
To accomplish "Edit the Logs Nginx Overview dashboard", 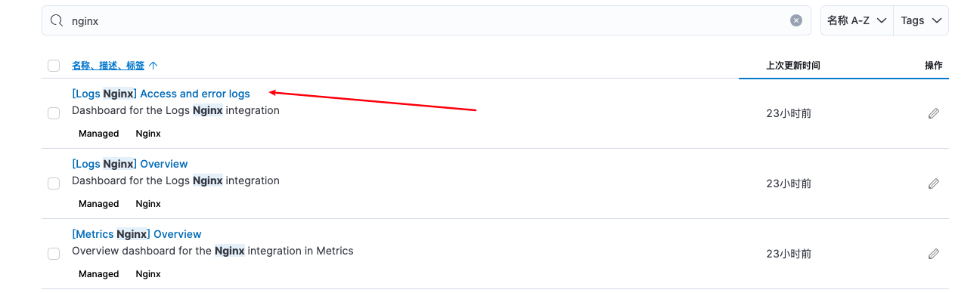I will 934,184.
